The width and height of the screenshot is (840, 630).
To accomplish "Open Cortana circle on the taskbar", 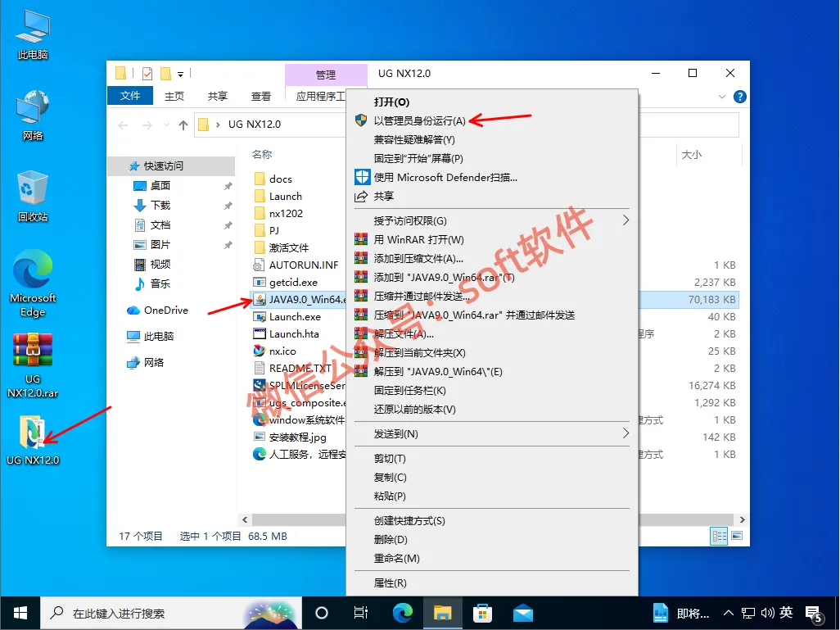I will point(322,613).
